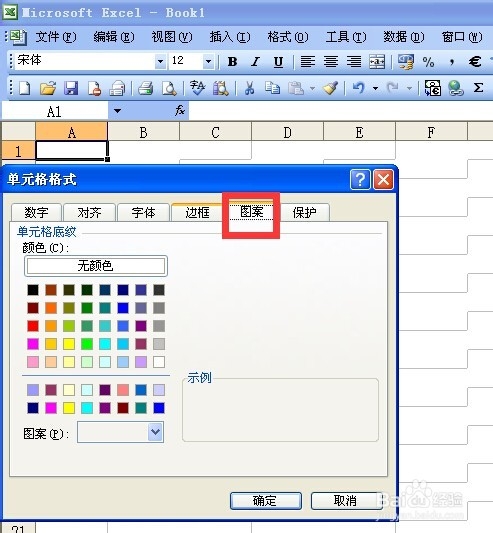The width and height of the screenshot is (493, 533).
Task: Run Spelling check icon
Action: (197, 88)
